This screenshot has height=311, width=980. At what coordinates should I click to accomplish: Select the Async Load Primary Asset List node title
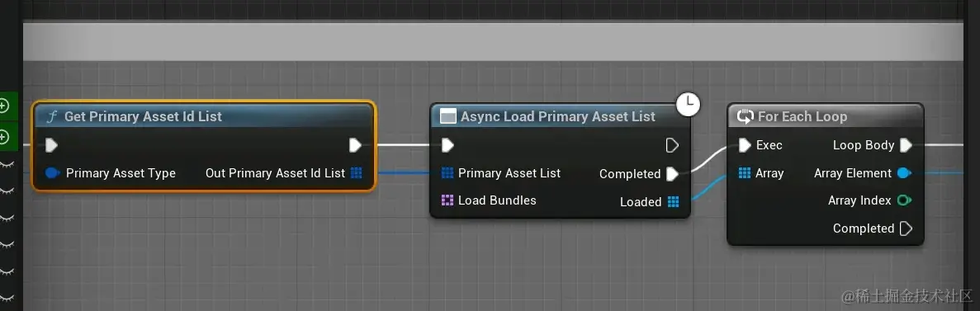pyautogui.click(x=558, y=117)
